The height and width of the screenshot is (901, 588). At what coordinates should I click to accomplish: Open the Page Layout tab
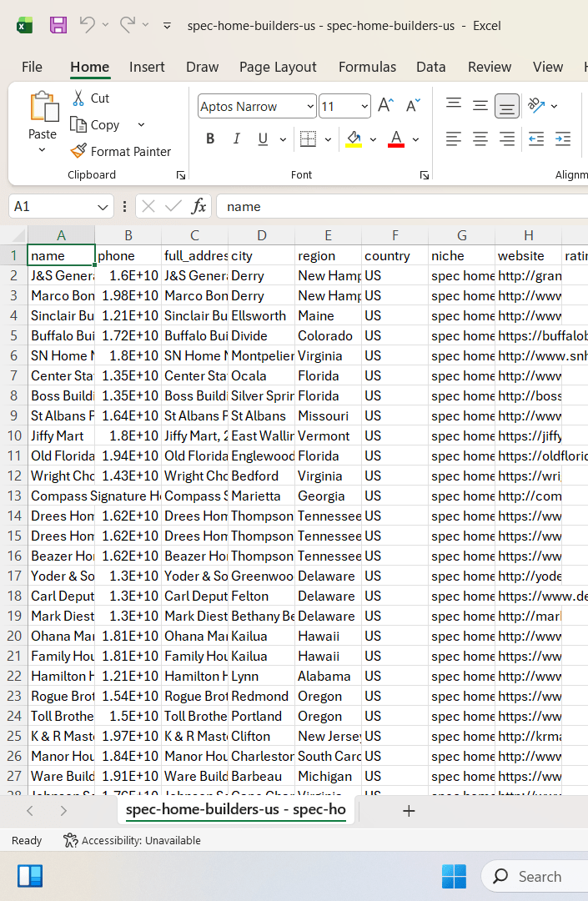(278, 68)
